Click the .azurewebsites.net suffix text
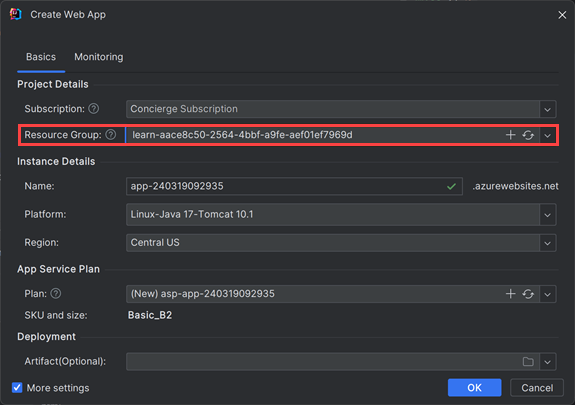The image size is (575, 405). point(515,186)
